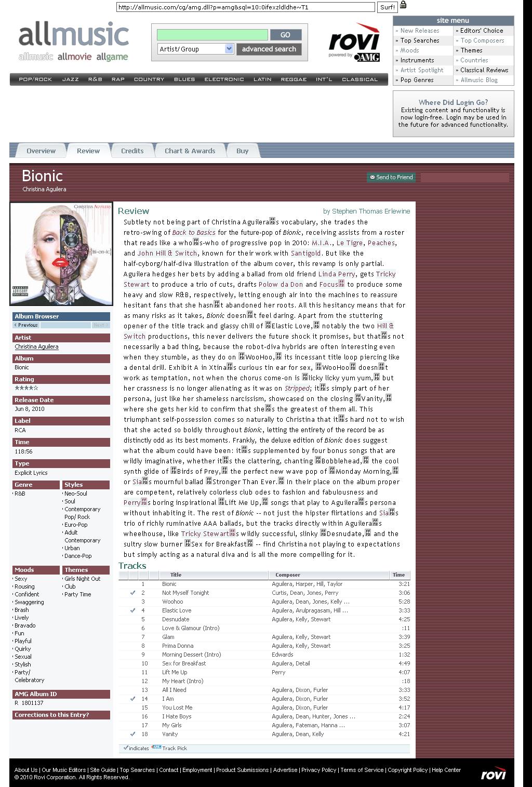Click track pick checkmark for Vanity

point(133,734)
